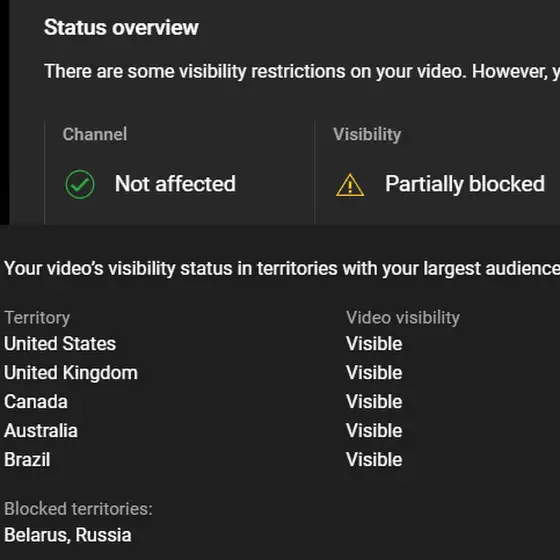
Task: Click Visible status next to United States
Action: coord(374,344)
